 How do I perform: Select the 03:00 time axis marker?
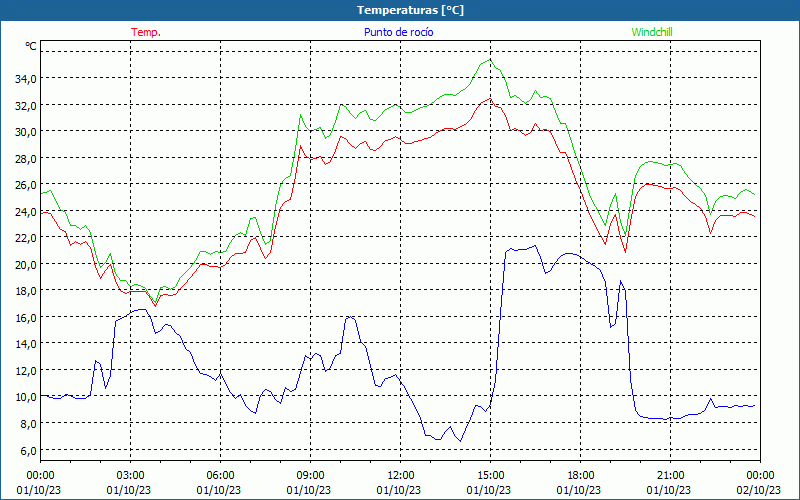pyautogui.click(x=131, y=475)
